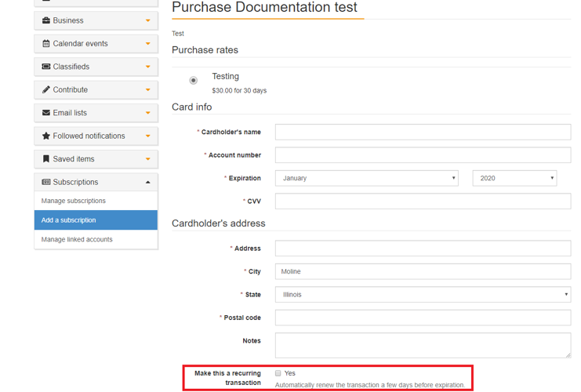Screen dimensions: 581x392
Task: Expand the Classifieds section arrow
Action: [148, 67]
